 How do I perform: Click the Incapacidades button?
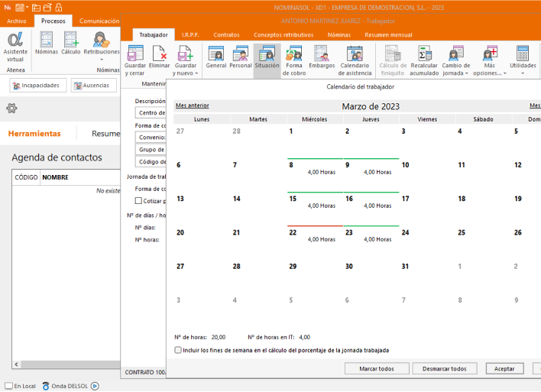[38, 86]
